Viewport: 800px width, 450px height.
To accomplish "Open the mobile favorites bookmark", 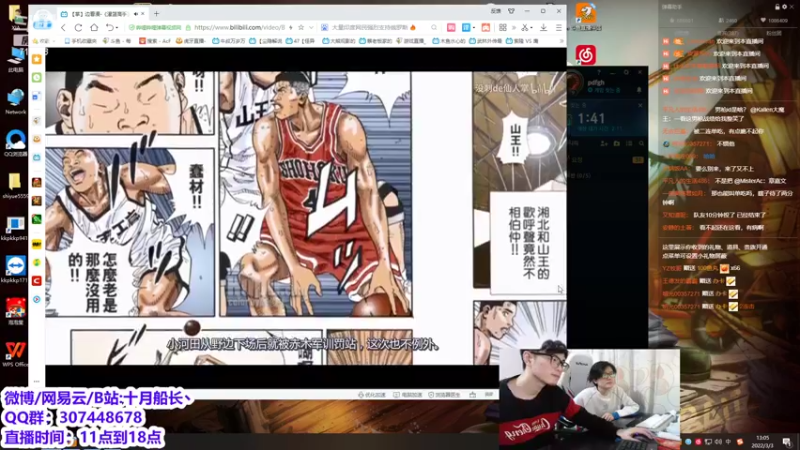I will [81, 41].
